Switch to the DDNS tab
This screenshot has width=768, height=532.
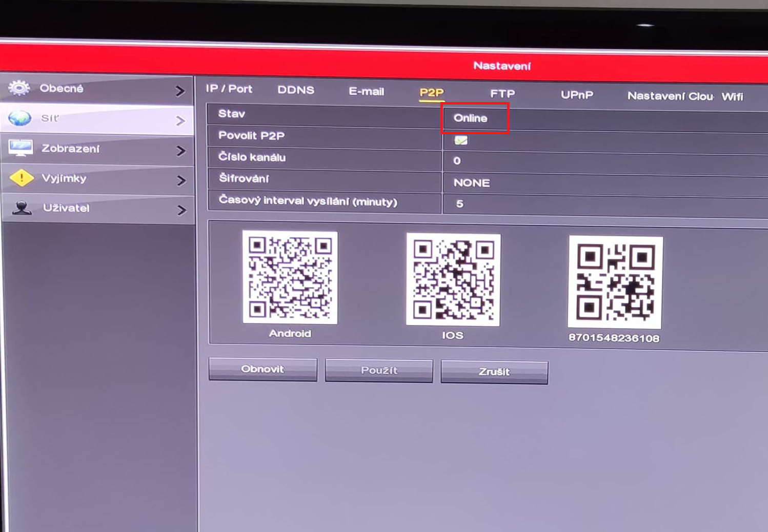pyautogui.click(x=296, y=90)
